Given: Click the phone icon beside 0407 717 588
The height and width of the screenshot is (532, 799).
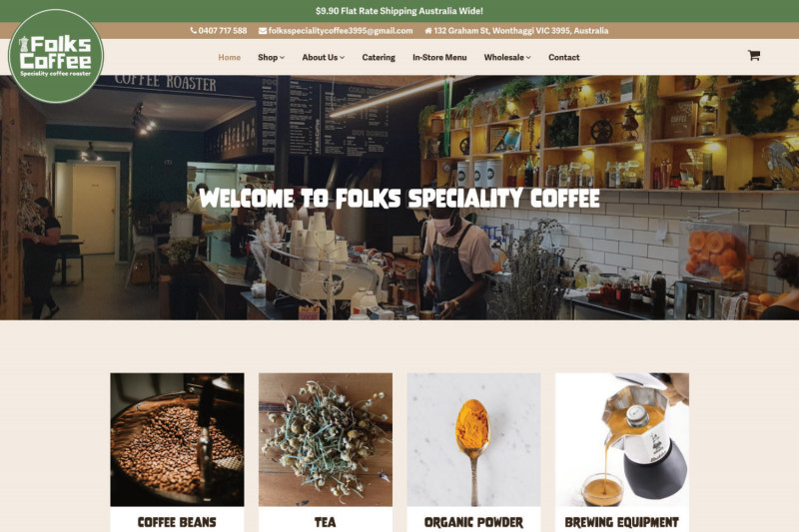Looking at the screenshot, I should [x=193, y=31].
